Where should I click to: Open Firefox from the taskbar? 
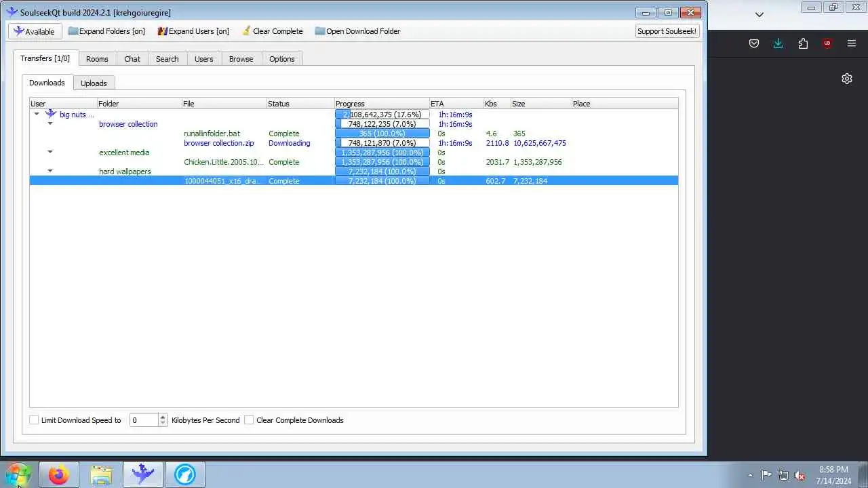point(59,474)
